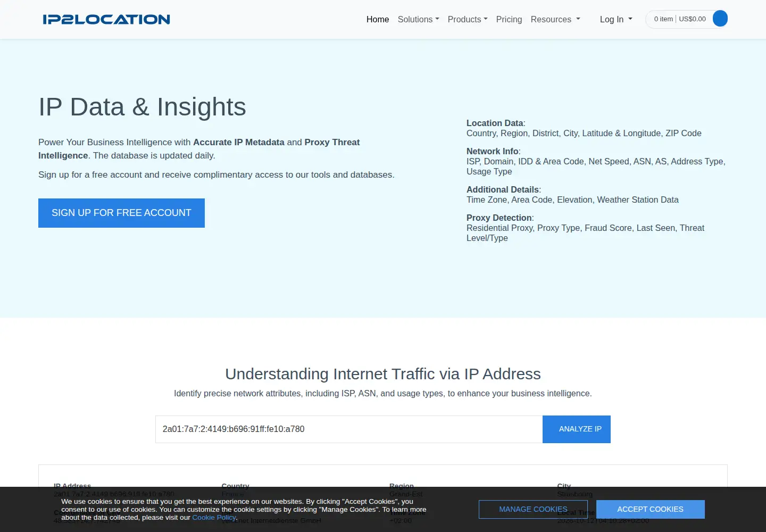Accept cookies in the banner
This screenshot has width=766, height=532.
coord(650,509)
